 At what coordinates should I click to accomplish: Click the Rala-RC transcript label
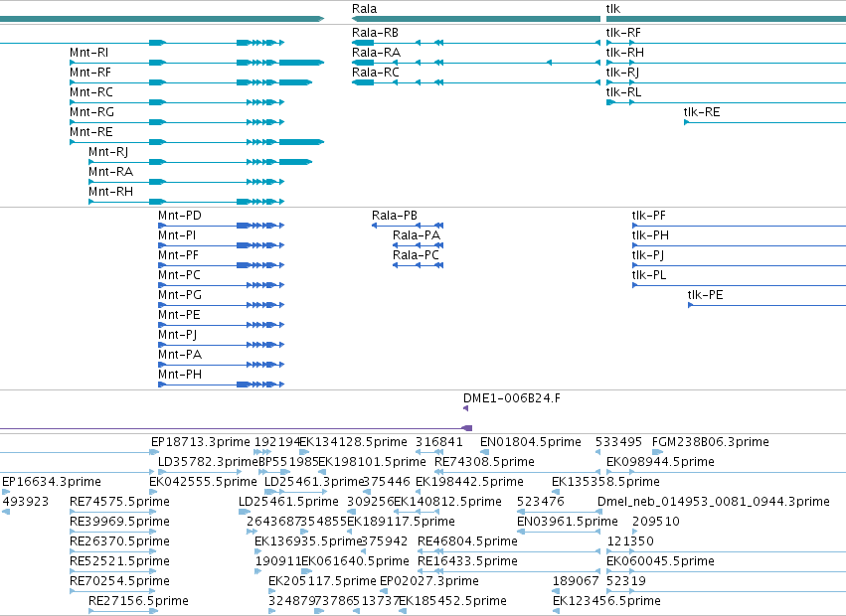coord(376,73)
